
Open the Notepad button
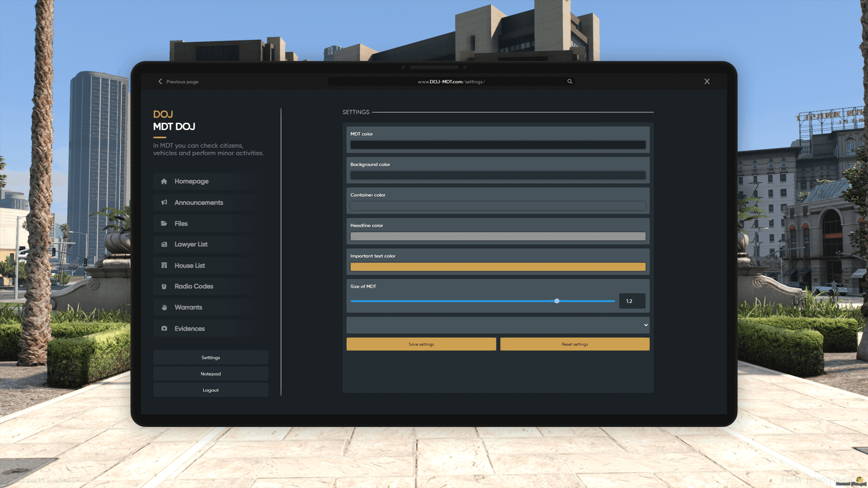pos(211,374)
